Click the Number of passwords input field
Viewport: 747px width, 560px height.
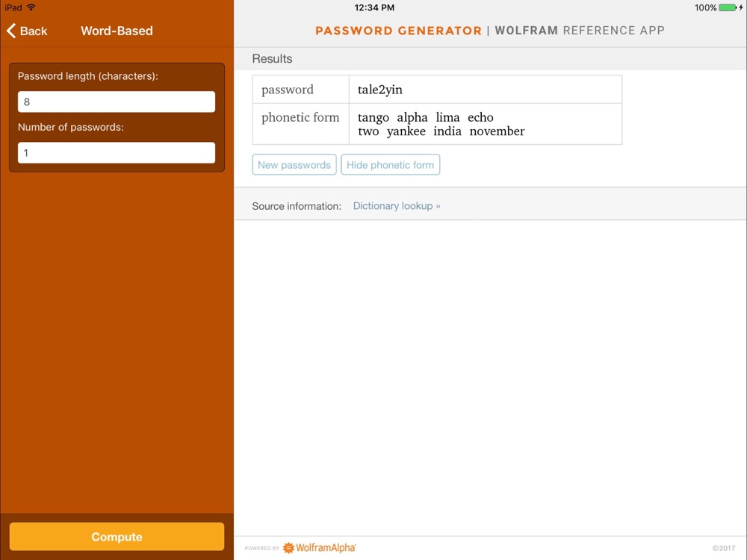117,153
